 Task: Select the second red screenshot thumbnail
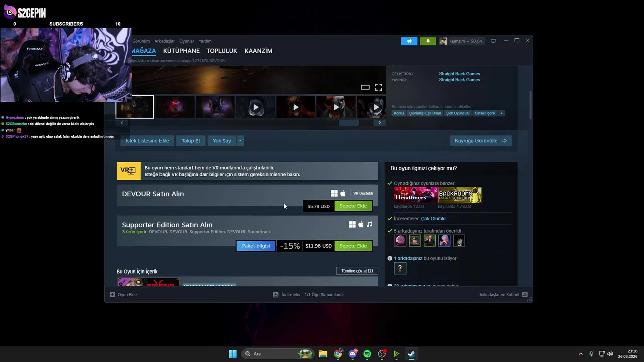(175, 107)
